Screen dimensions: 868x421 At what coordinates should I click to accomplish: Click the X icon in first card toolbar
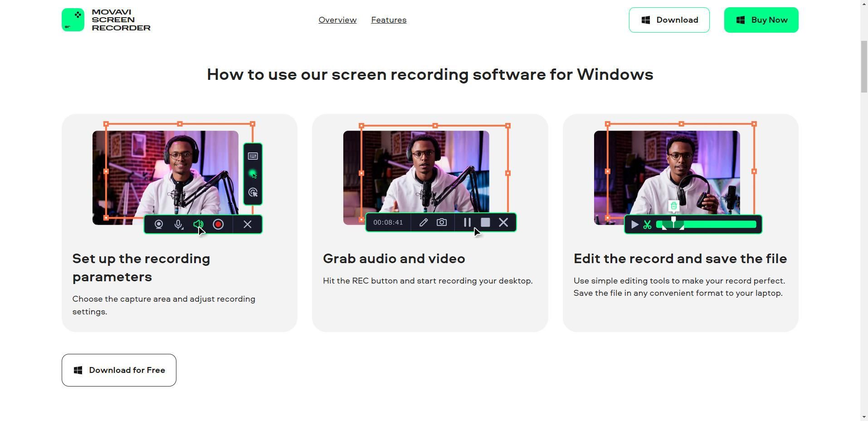(247, 224)
